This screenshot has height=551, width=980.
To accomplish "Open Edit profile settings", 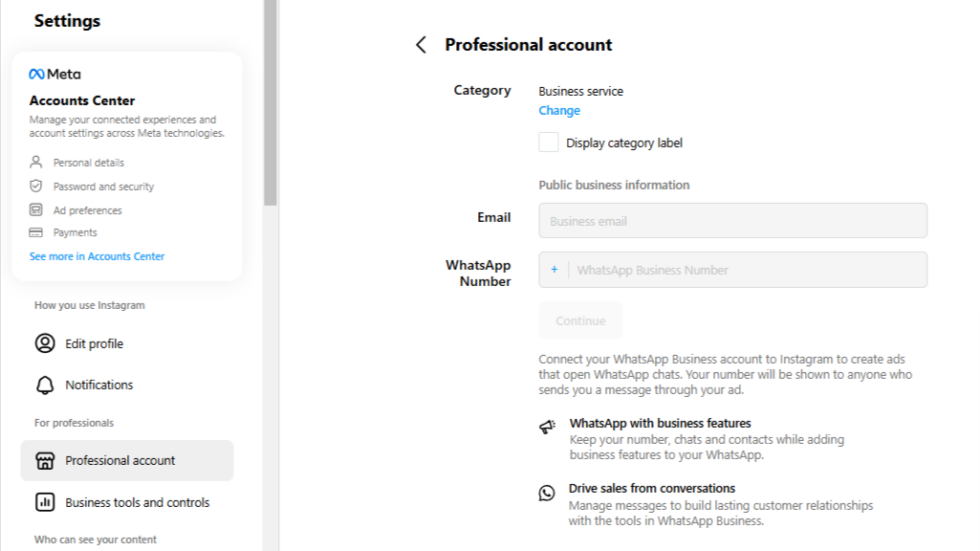I will [x=127, y=343].
